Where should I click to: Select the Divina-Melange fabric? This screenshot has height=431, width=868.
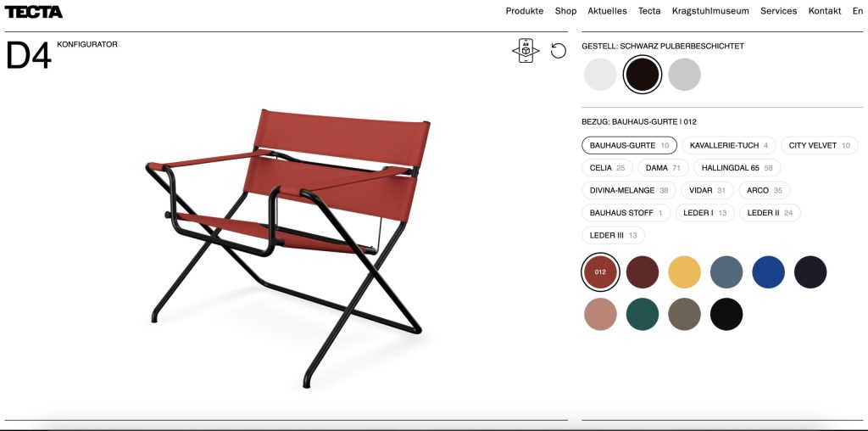point(629,190)
